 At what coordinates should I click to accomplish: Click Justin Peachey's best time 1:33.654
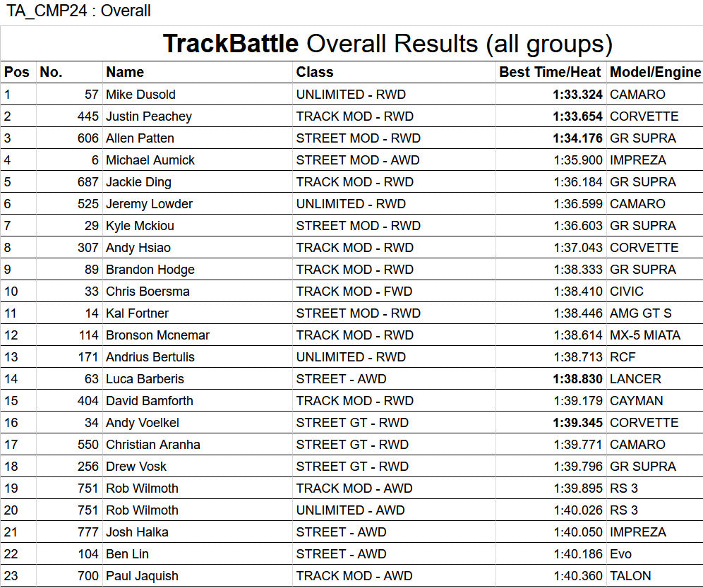click(x=577, y=116)
